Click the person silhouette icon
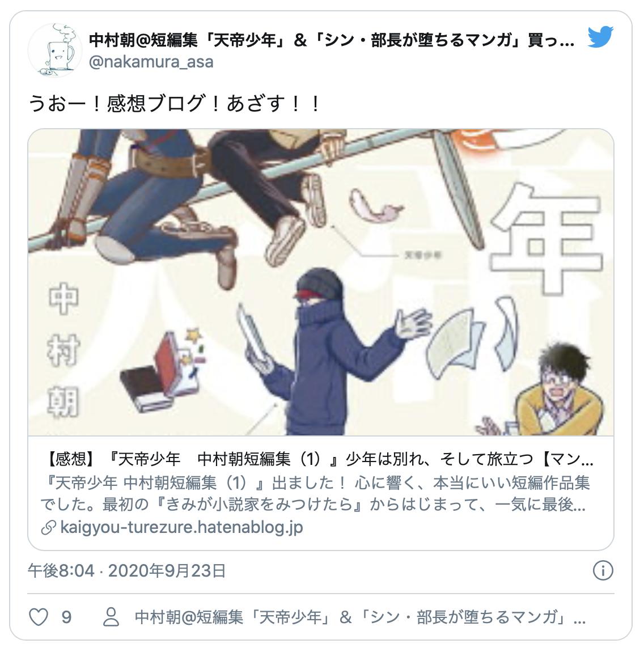Image resolution: width=644 pixels, height=652 pixels. click(x=111, y=617)
